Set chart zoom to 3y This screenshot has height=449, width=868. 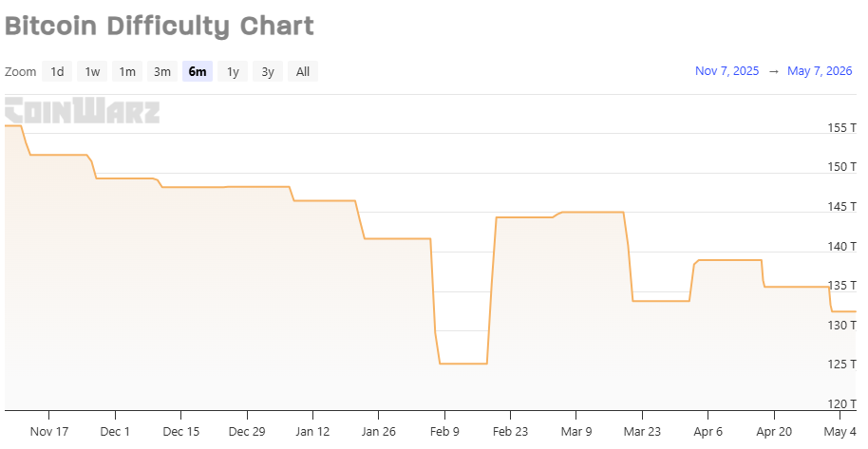268,71
